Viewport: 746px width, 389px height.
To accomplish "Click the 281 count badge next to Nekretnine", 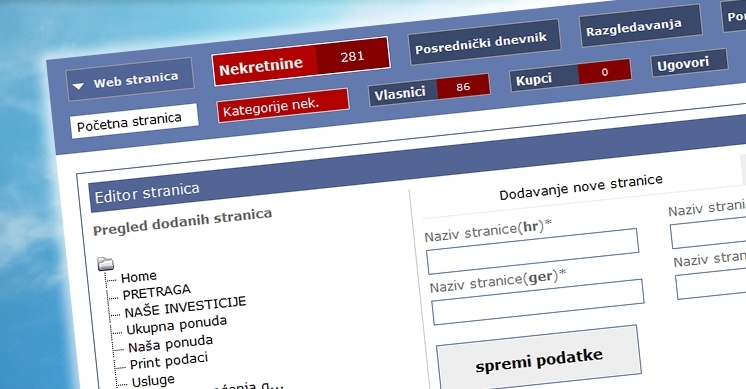I will coord(353,56).
